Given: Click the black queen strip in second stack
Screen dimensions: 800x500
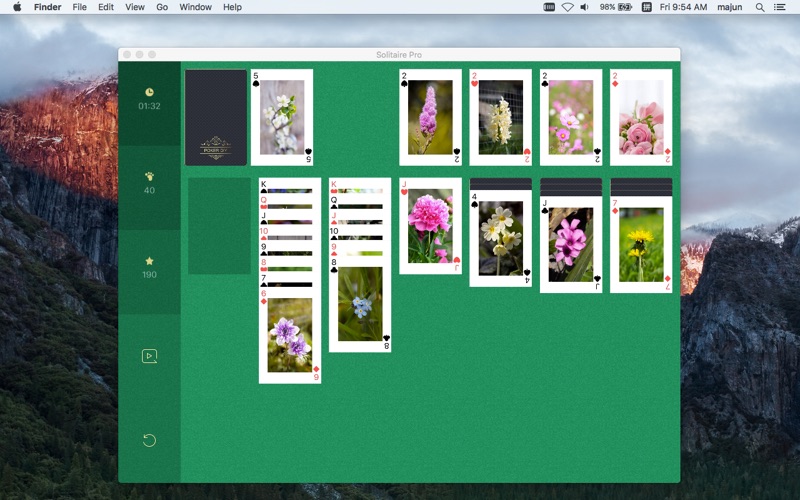Looking at the screenshot, I should (360, 202).
